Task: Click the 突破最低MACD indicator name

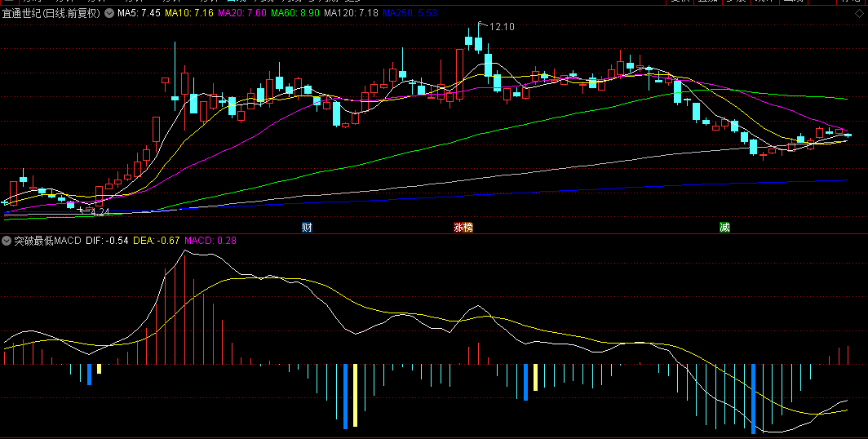Action: click(x=47, y=241)
